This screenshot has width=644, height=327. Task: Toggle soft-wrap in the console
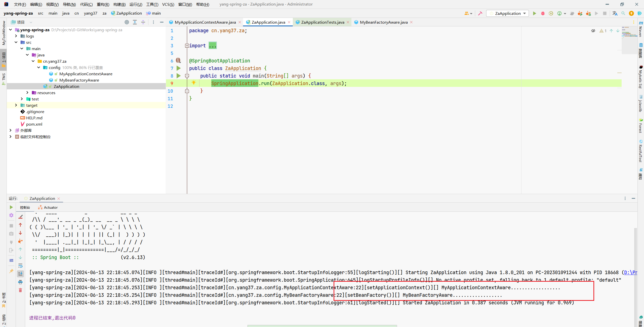[x=20, y=266]
